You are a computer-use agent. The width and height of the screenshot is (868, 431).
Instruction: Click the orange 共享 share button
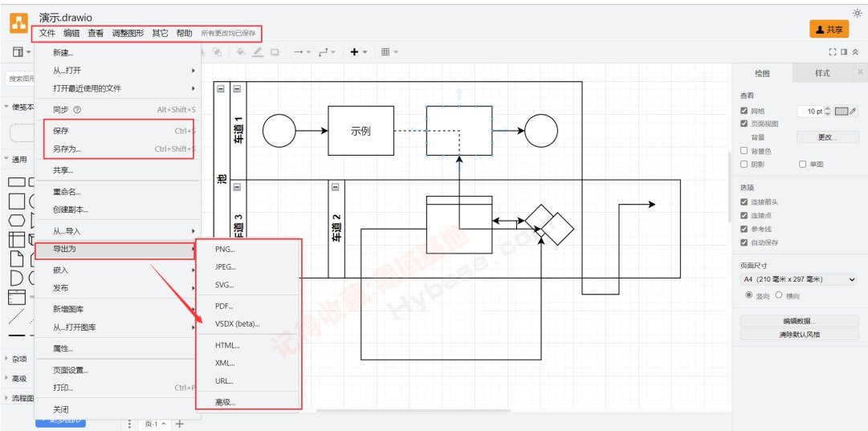(x=829, y=30)
